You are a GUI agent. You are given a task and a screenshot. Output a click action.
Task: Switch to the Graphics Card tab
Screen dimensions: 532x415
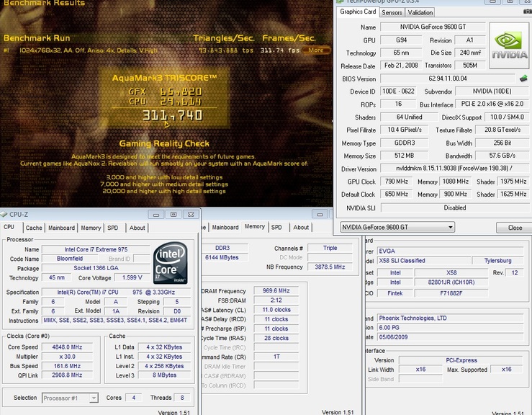(x=358, y=12)
